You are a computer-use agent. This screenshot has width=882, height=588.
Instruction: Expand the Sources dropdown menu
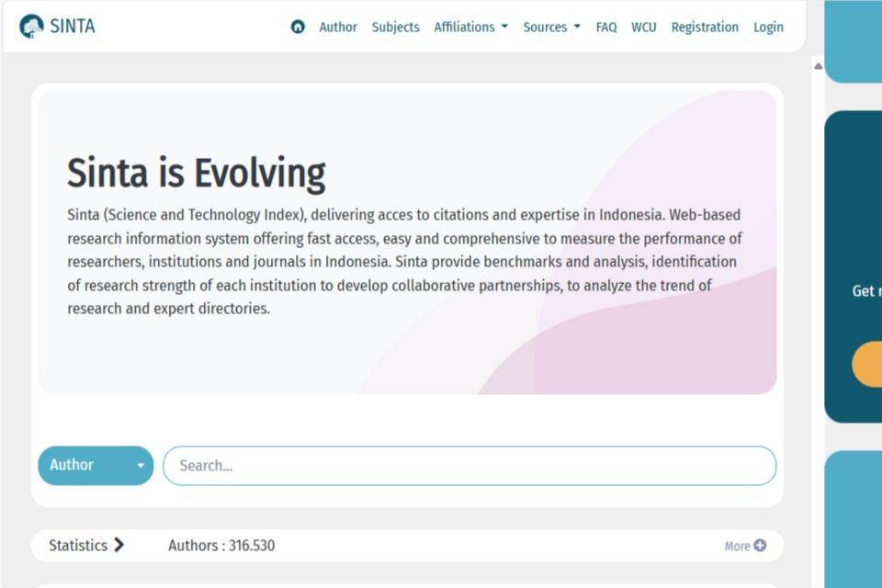551,27
